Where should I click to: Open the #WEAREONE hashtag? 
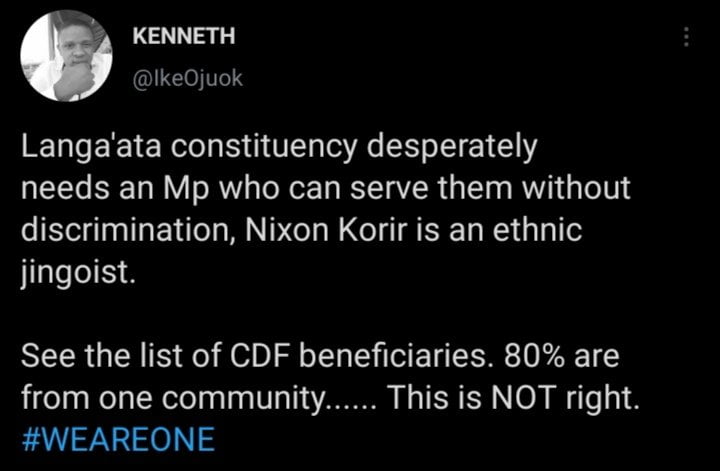pos(118,439)
